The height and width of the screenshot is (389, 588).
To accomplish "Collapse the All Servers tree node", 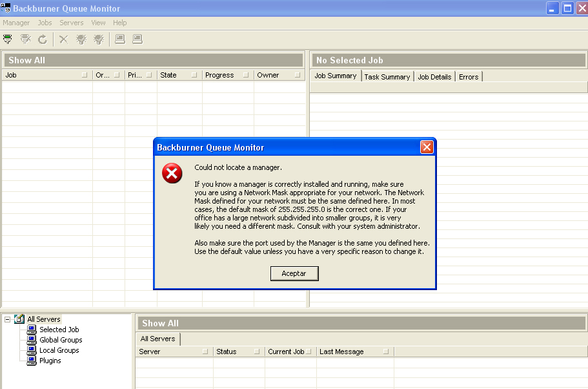I will (x=8, y=319).
